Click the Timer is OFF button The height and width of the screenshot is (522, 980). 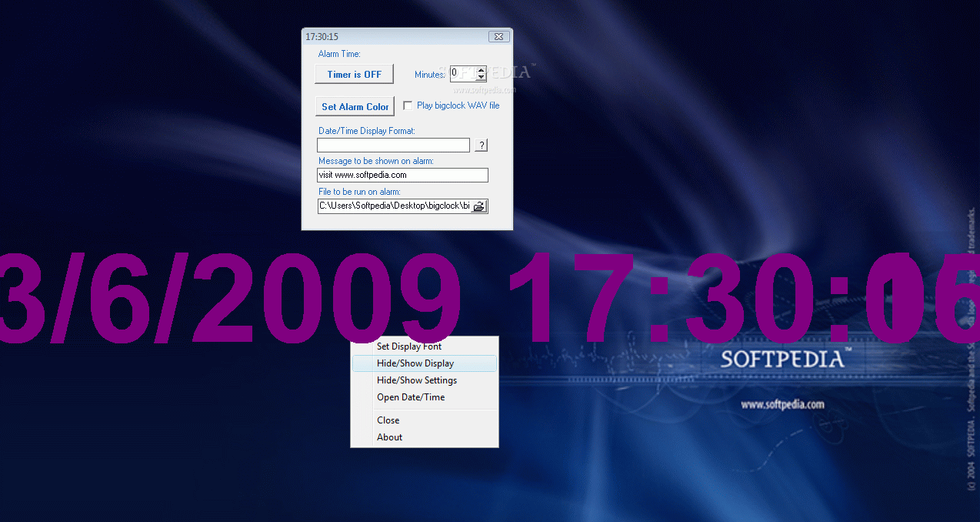354,74
